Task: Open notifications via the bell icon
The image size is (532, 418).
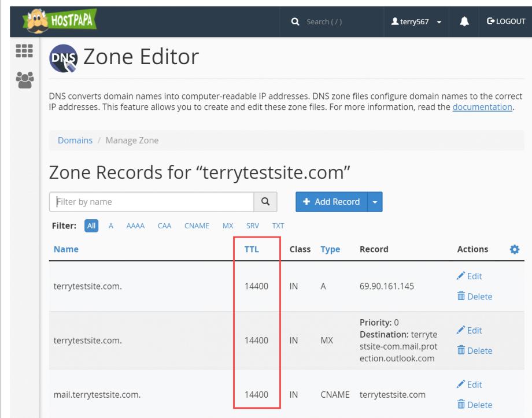Action: (463, 21)
